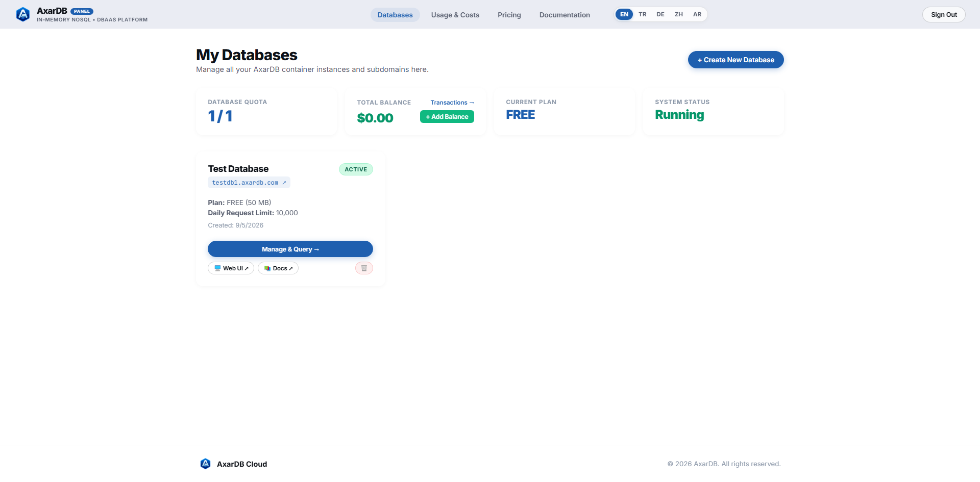Click the AxarDB logo icon in header
The height and width of the screenshot is (482, 980).
pyautogui.click(x=23, y=14)
